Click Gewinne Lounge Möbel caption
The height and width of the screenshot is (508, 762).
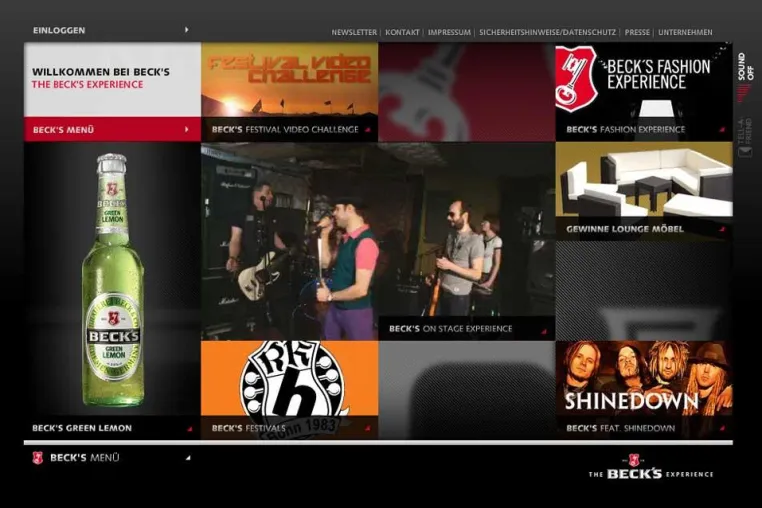point(624,229)
